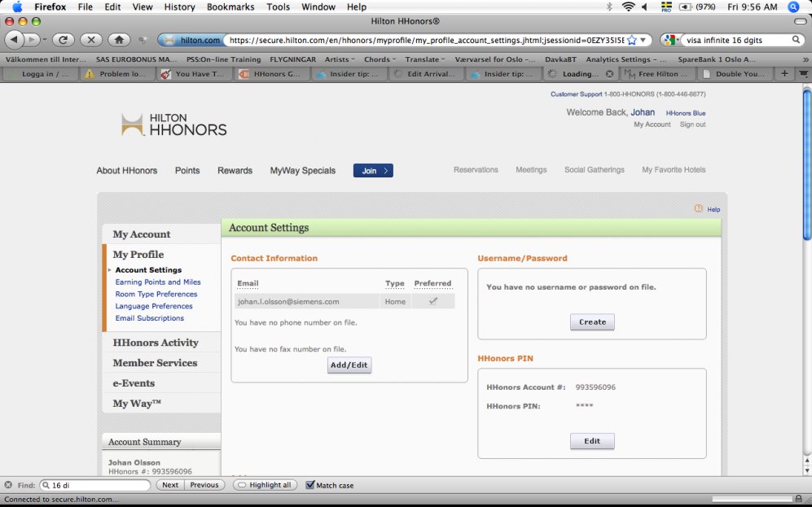Bookmark this page with the star icon
Viewport: 812px width, 507px height.
(x=631, y=39)
